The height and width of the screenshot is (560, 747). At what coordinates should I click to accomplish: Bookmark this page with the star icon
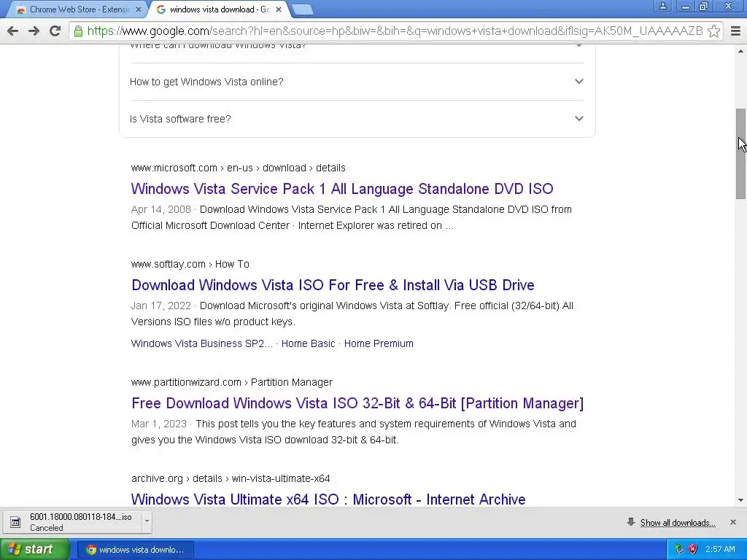point(713,31)
